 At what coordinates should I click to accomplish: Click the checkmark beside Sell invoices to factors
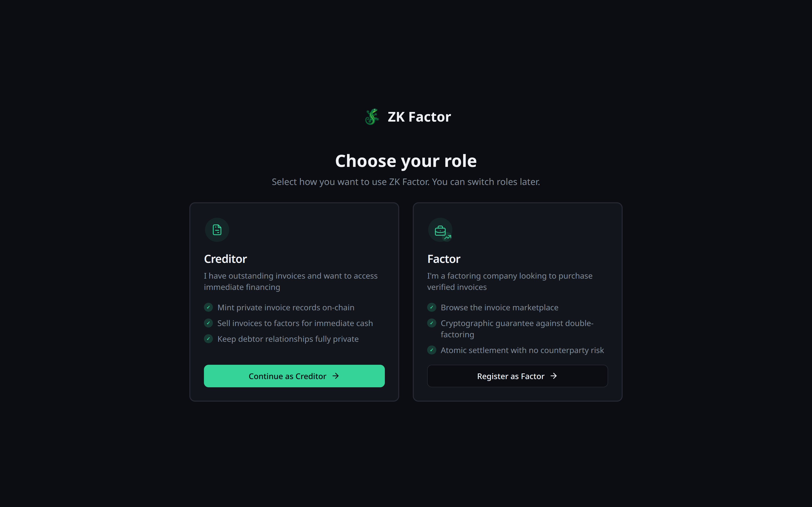[208, 323]
